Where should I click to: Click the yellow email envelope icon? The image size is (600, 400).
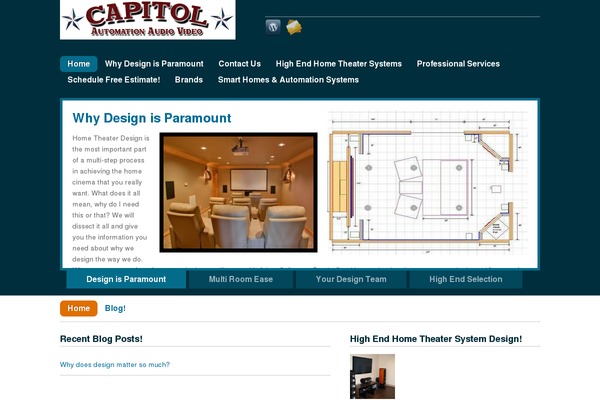[x=293, y=27]
